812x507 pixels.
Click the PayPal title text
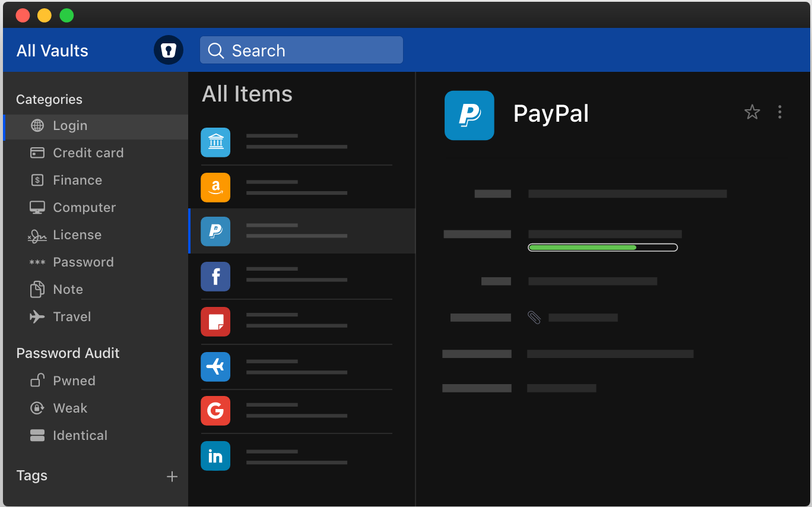(551, 114)
